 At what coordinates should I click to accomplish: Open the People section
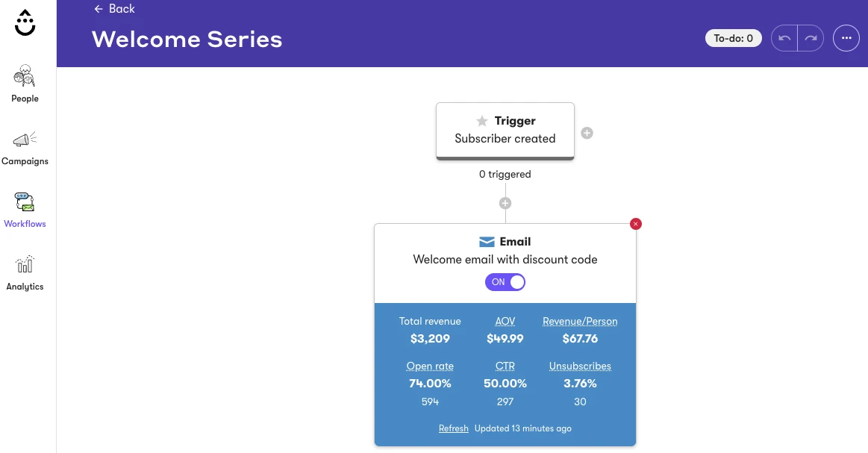pos(25,84)
